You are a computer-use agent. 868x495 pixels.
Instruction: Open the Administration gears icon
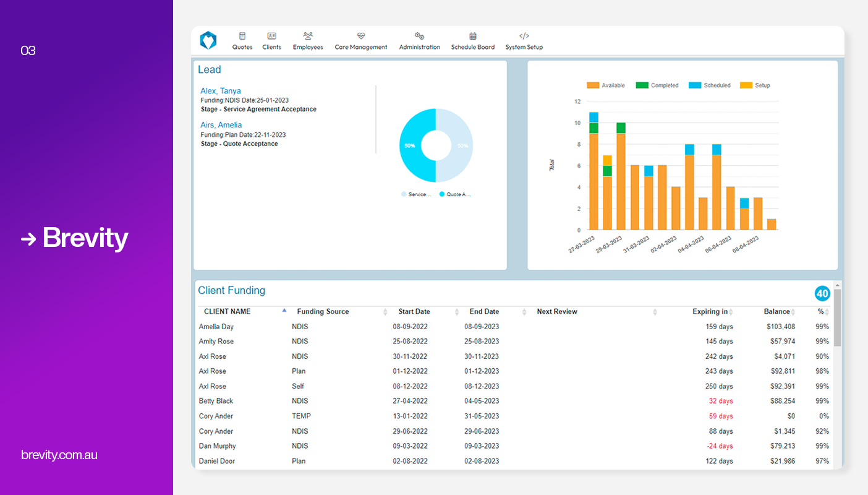[x=419, y=37]
